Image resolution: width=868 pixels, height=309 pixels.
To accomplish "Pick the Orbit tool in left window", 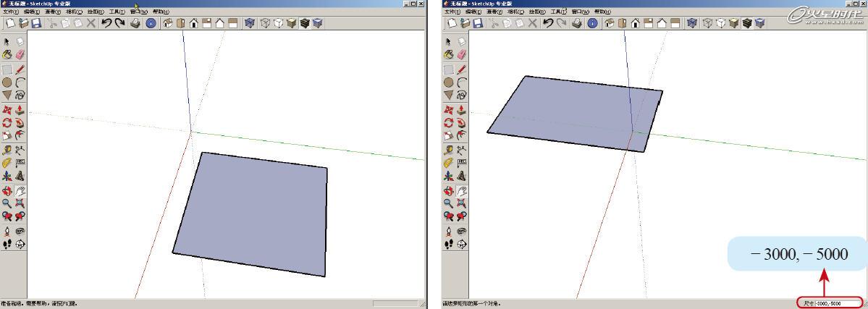I will [x=7, y=191].
